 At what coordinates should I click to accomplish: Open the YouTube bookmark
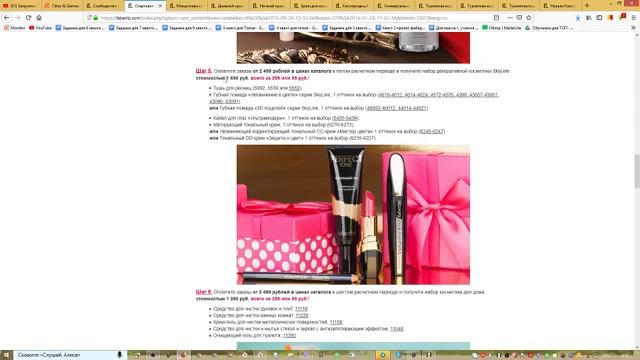[41, 28]
